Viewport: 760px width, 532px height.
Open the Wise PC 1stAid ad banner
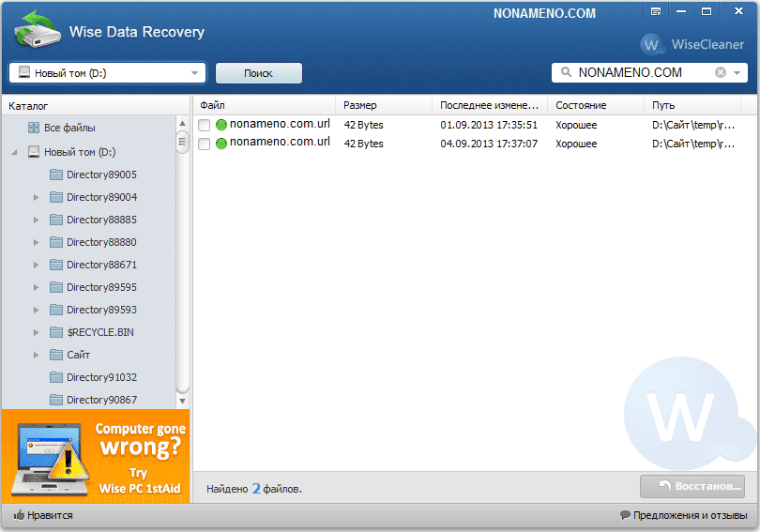tap(95, 456)
